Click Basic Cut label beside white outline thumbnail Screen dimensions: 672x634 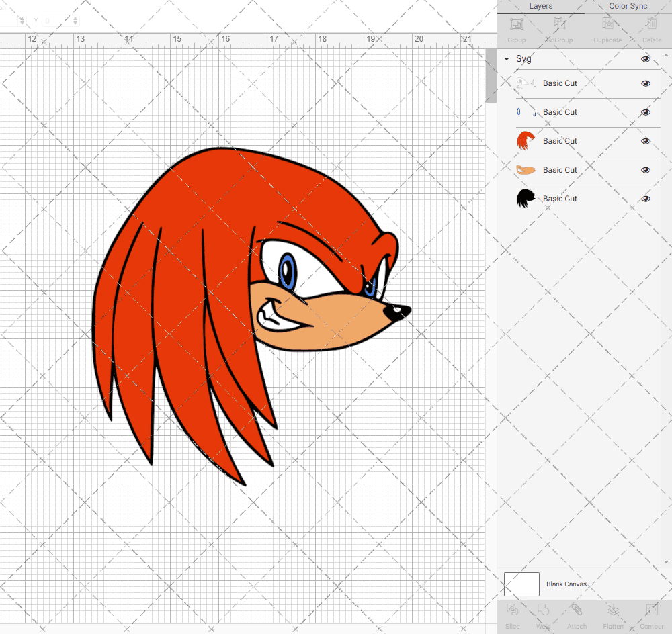click(x=560, y=83)
